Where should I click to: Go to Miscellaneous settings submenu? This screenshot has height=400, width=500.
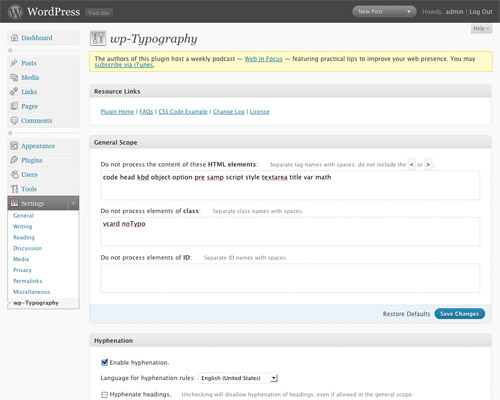pyautogui.click(x=32, y=292)
